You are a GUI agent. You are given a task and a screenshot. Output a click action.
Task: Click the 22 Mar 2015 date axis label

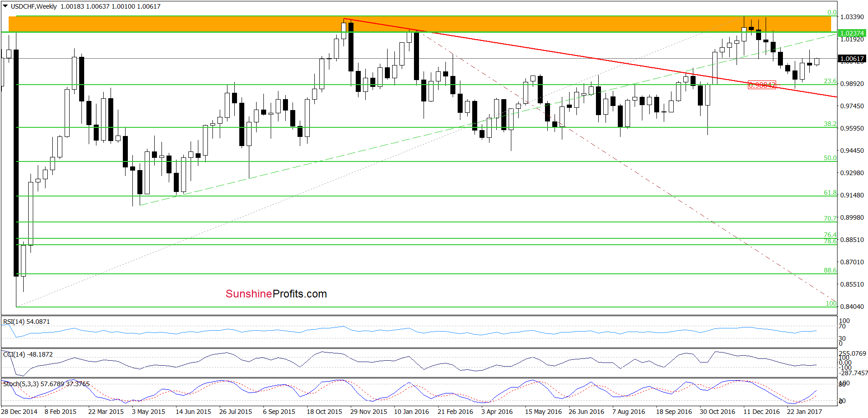(106, 412)
